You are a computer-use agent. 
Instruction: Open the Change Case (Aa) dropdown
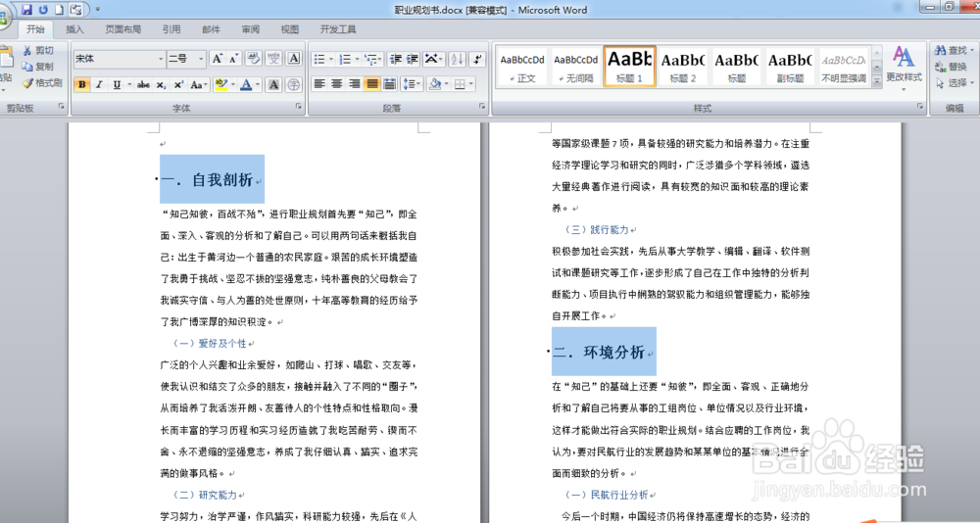[199, 84]
